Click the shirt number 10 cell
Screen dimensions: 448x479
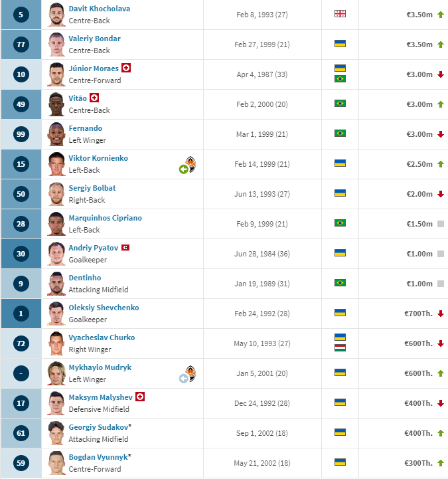coord(21,74)
